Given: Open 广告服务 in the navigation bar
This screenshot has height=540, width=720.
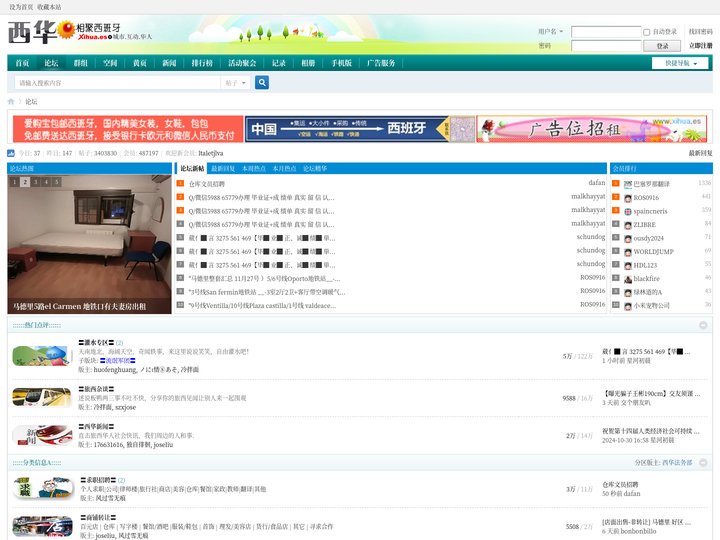Looking at the screenshot, I should [x=381, y=63].
